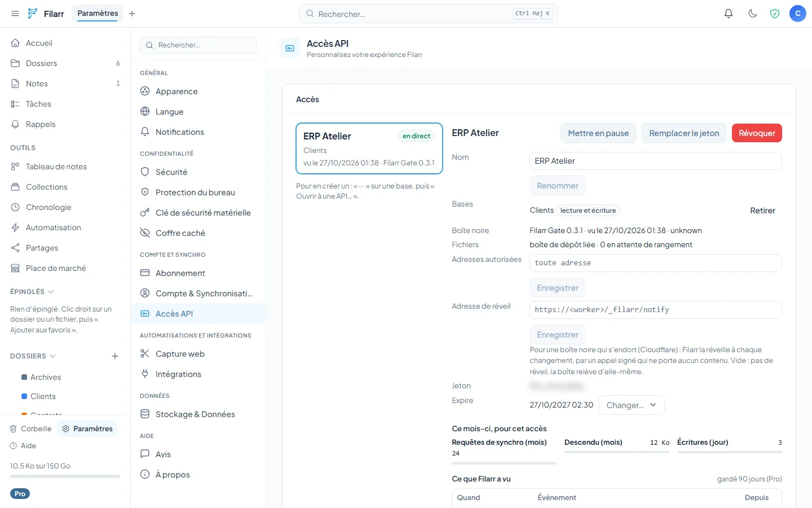
Task: Open Rappels in the sidebar
Action: pos(65,124)
